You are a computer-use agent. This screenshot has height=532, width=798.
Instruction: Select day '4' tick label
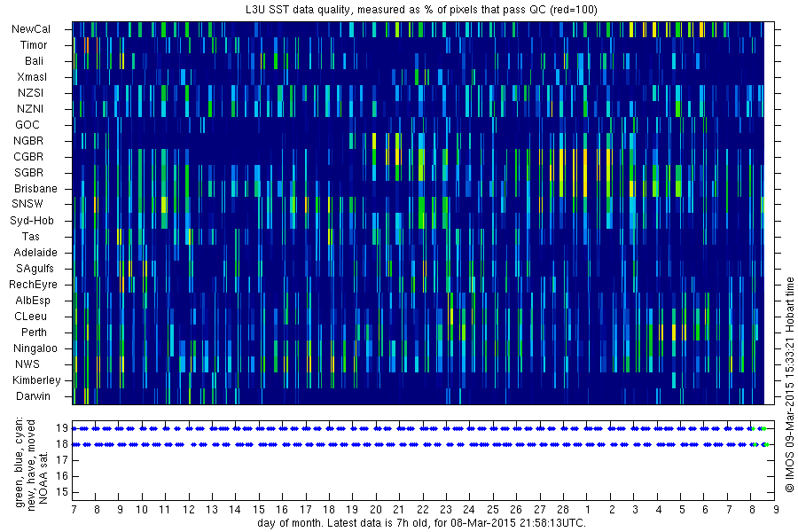click(659, 510)
